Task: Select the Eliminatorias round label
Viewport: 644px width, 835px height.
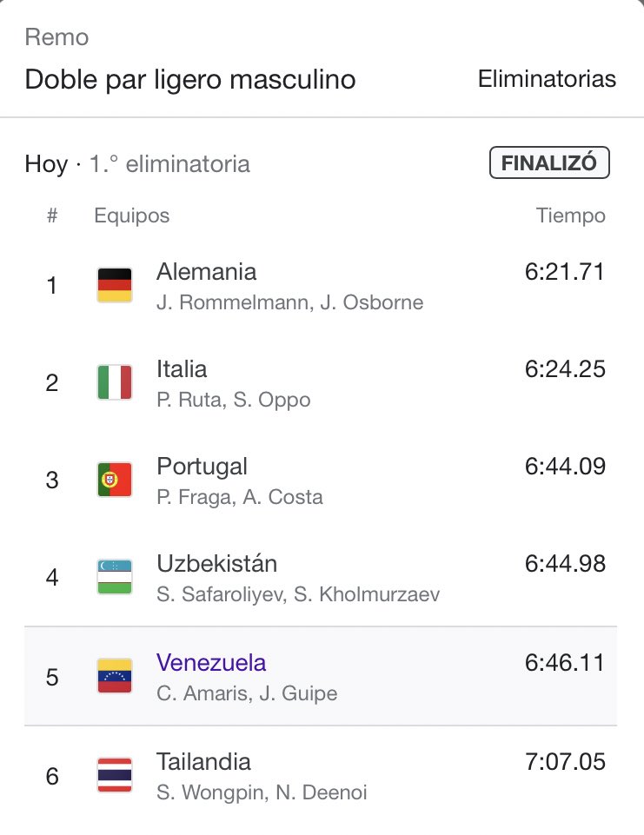Action: tap(547, 79)
